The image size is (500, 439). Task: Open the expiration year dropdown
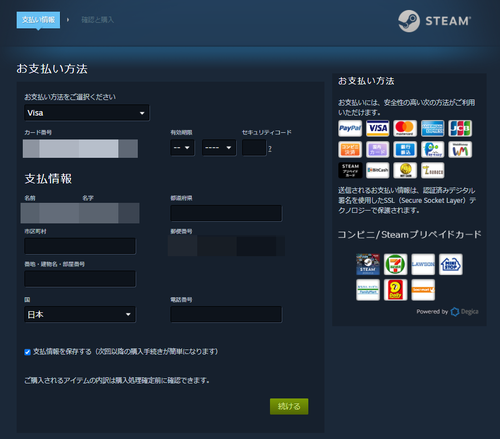click(x=219, y=148)
